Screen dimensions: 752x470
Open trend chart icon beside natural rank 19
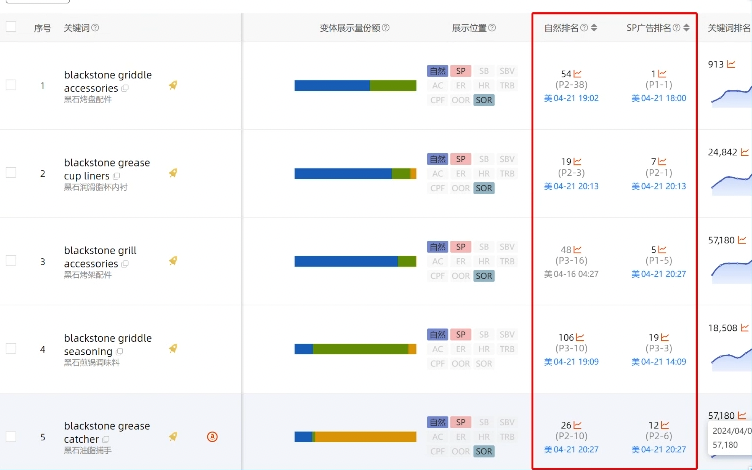coord(577,162)
